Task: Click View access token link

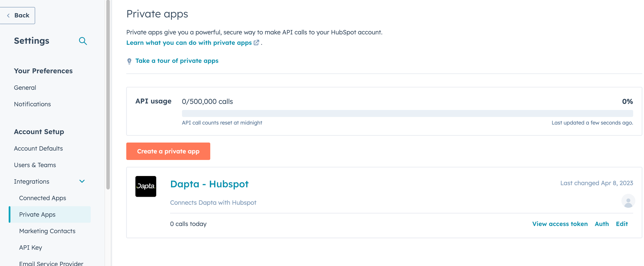Action: pos(560,224)
